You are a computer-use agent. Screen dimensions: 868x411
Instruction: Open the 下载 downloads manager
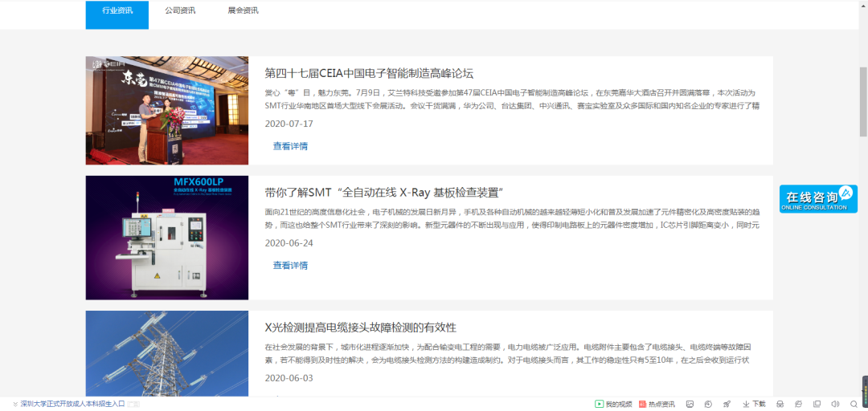tap(754, 405)
